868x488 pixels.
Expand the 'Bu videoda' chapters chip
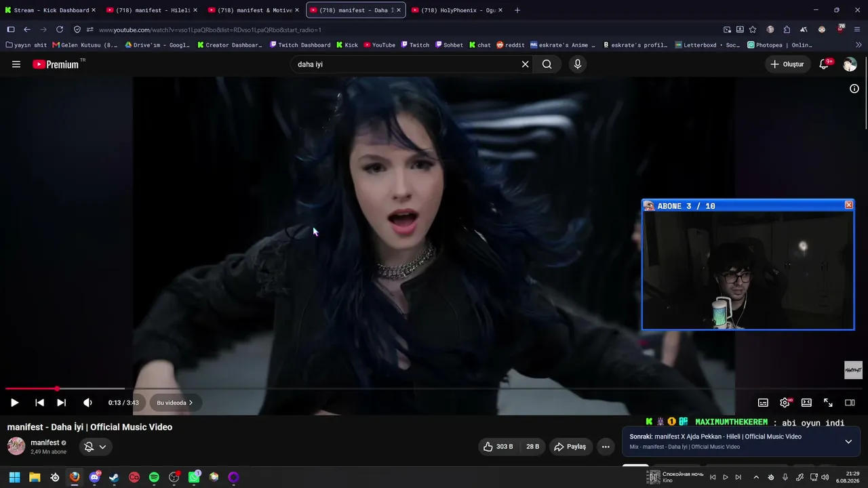click(x=174, y=403)
